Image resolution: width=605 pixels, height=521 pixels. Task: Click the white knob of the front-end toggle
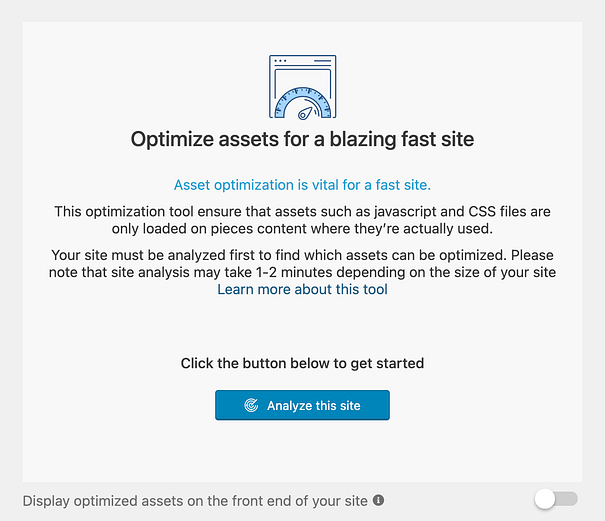pyautogui.click(x=544, y=499)
